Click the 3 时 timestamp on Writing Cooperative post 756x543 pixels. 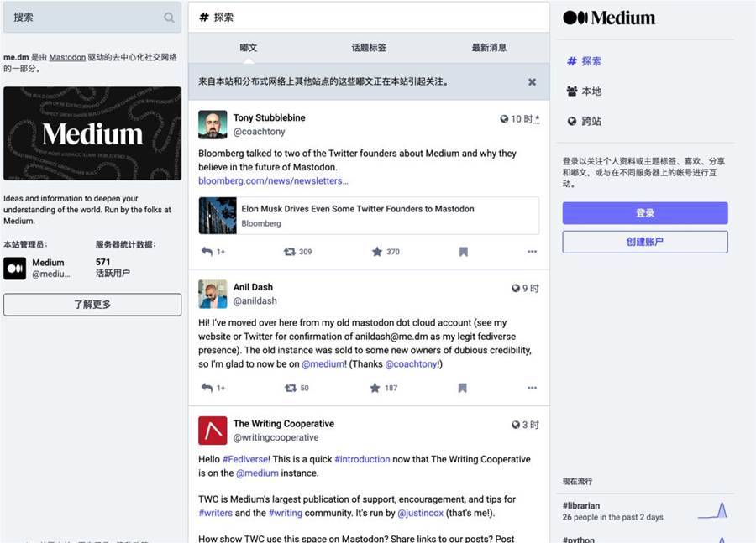530,425
